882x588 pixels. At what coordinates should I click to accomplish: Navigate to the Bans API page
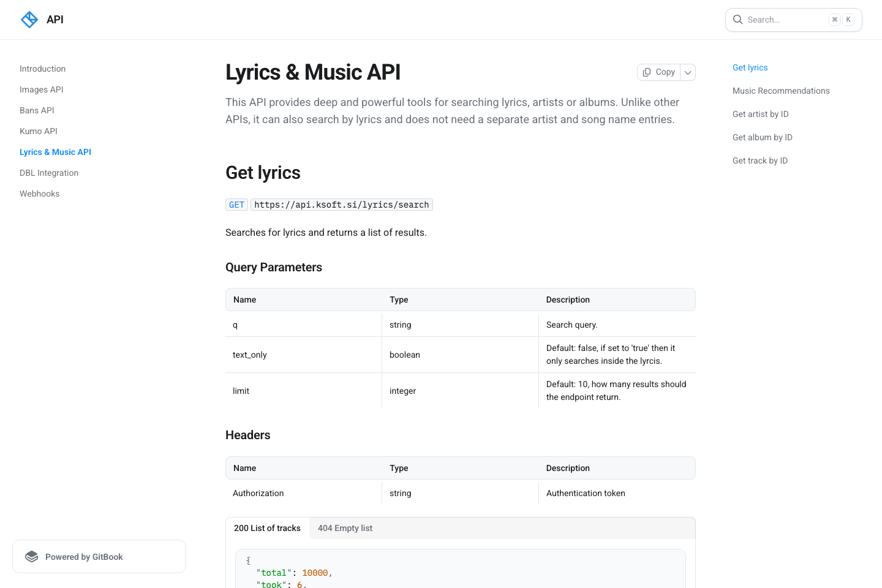(37, 110)
